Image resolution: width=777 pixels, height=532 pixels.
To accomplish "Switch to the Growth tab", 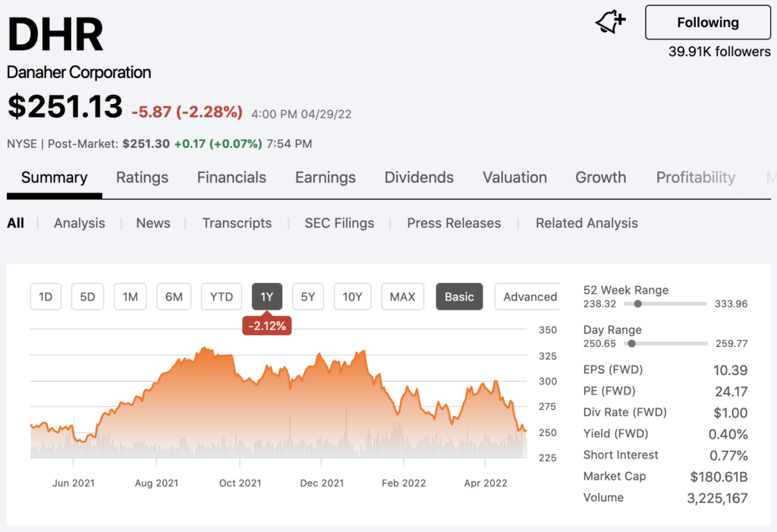I will pyautogui.click(x=601, y=178).
